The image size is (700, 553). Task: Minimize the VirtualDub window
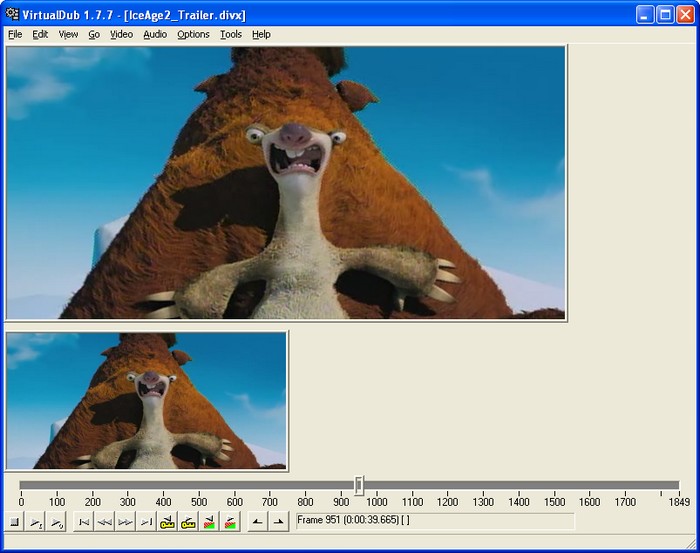pyautogui.click(x=644, y=15)
